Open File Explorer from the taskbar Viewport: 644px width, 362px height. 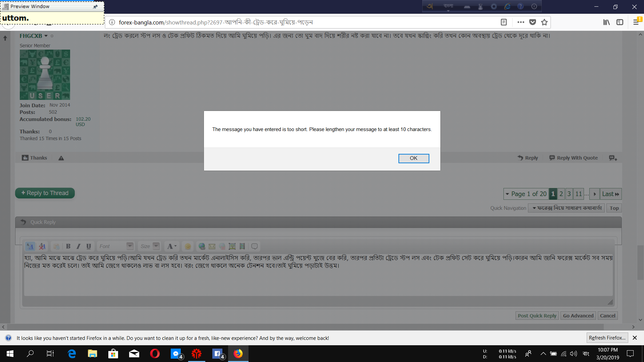92,354
